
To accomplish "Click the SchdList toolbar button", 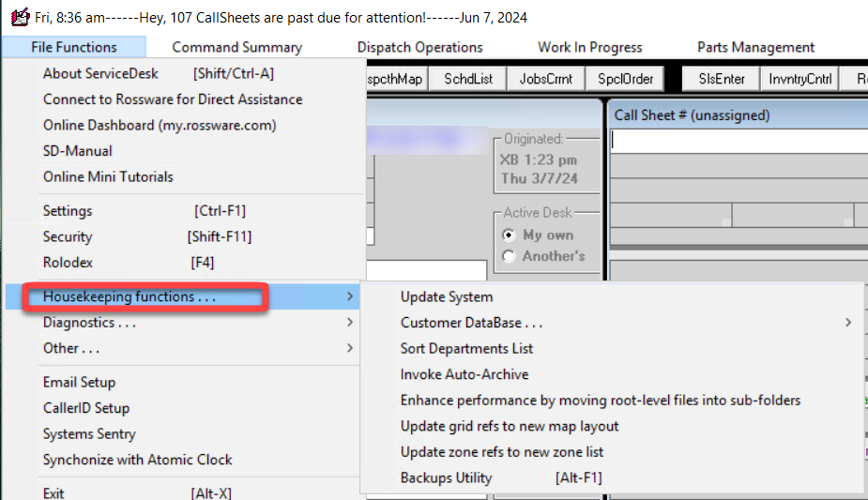I will [x=468, y=79].
